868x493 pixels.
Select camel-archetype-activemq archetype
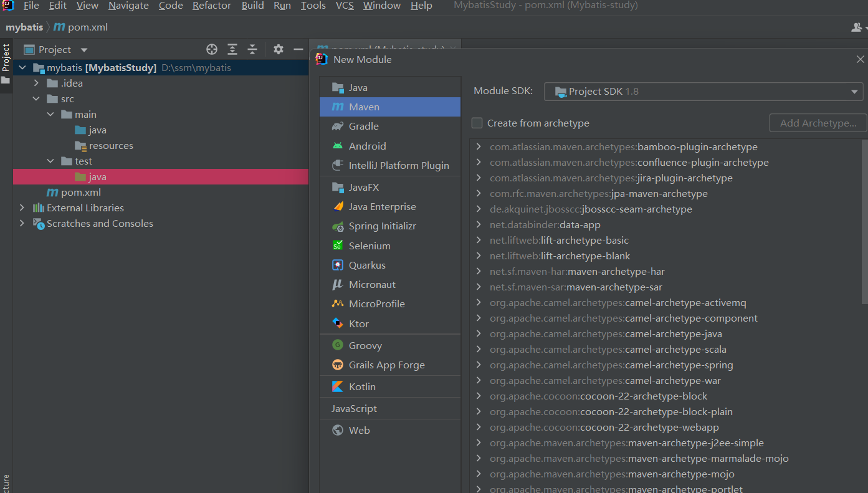pyautogui.click(x=618, y=303)
